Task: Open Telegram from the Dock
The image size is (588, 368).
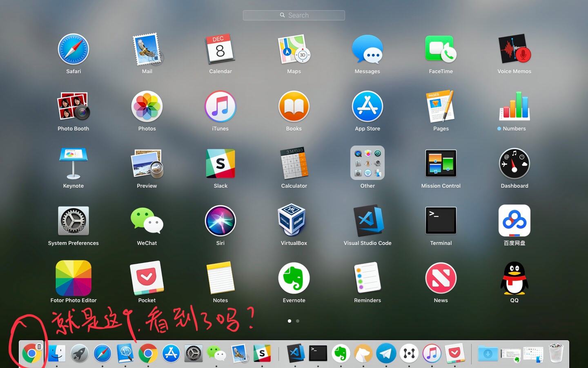Action: click(386, 353)
